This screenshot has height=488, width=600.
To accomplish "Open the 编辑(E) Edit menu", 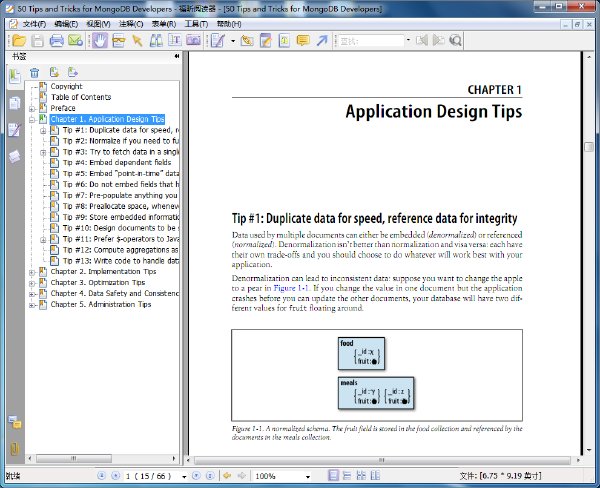I will [x=66, y=24].
